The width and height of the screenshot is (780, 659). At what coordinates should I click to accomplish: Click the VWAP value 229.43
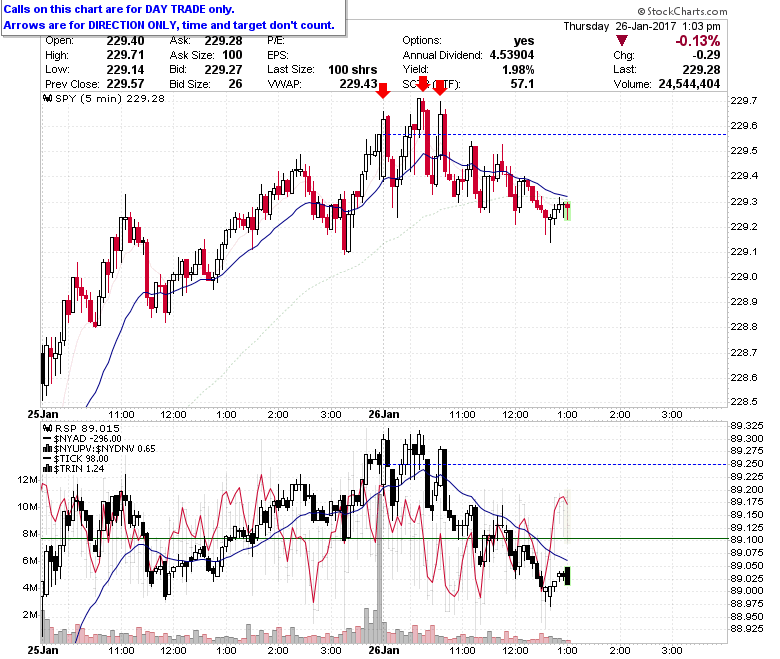[358, 84]
